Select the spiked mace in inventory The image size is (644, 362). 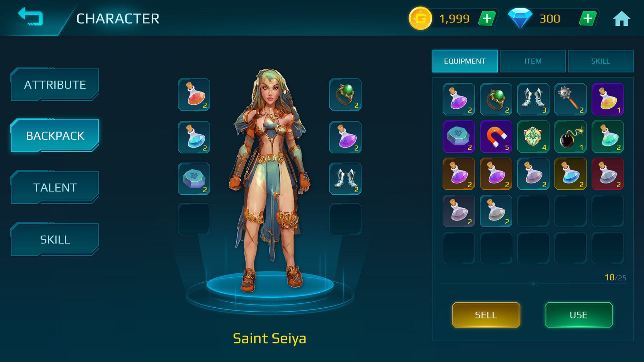point(570,99)
